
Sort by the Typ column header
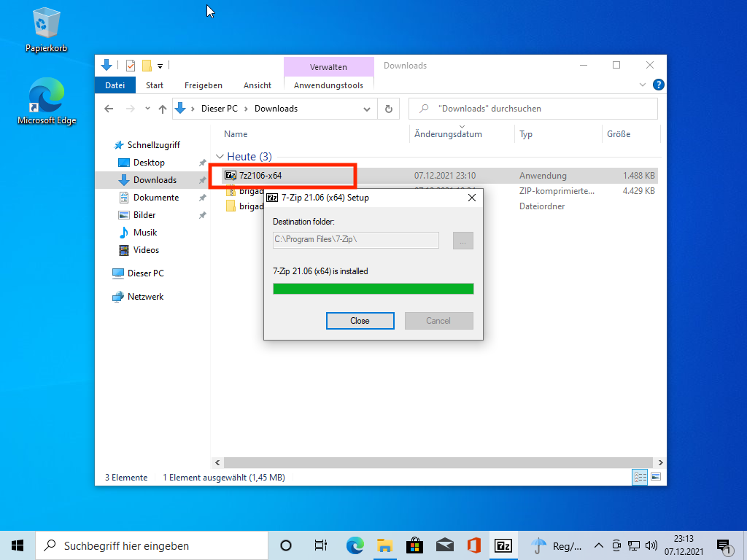tap(526, 134)
